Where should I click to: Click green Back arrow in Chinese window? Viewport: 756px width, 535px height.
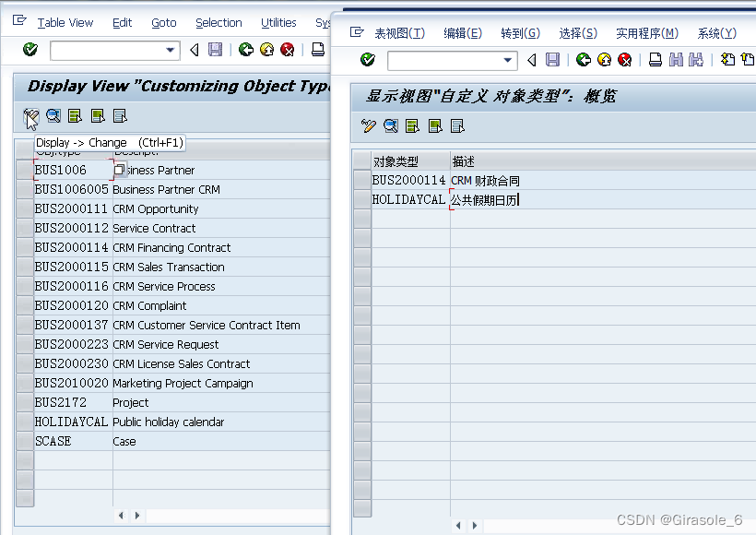pos(584,59)
